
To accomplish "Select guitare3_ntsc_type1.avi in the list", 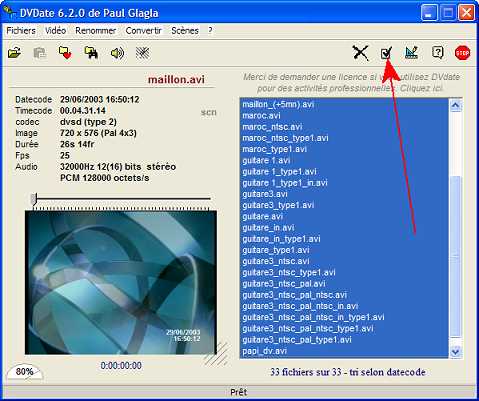I will click(344, 273).
